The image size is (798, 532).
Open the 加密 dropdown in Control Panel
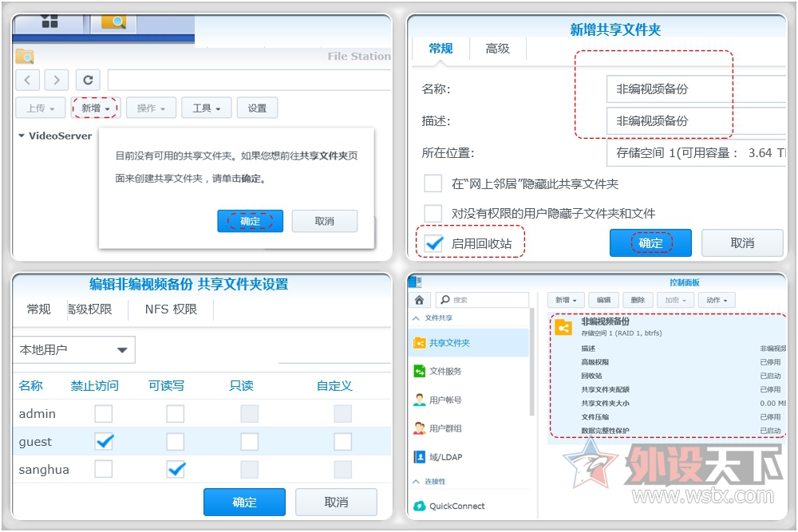point(675,300)
